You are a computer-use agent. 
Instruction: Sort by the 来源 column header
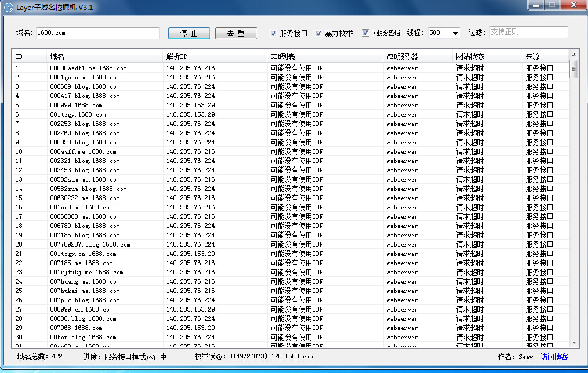pos(546,56)
